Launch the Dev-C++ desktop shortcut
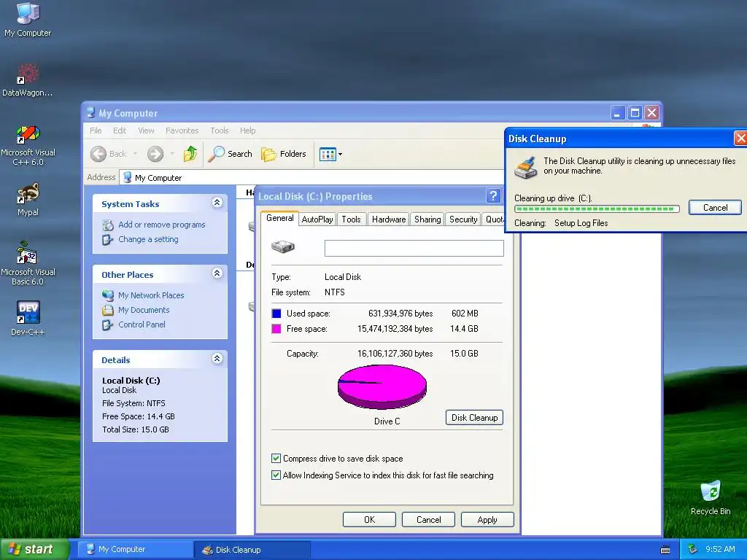 coord(28,319)
